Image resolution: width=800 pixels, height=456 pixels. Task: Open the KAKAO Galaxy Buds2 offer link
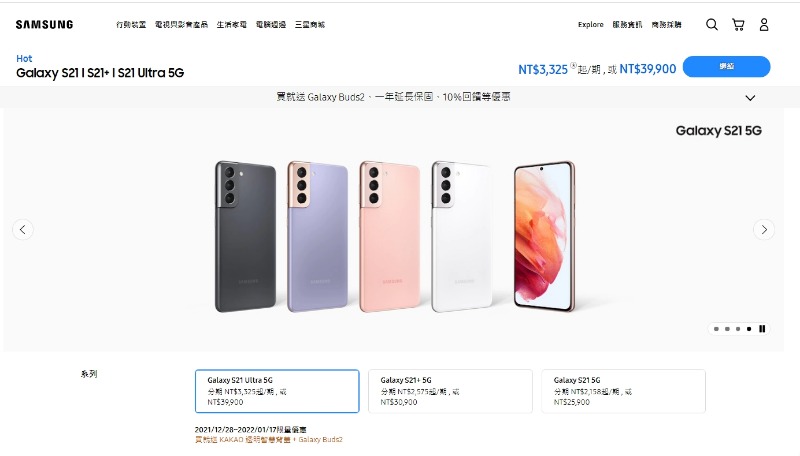pos(268,439)
